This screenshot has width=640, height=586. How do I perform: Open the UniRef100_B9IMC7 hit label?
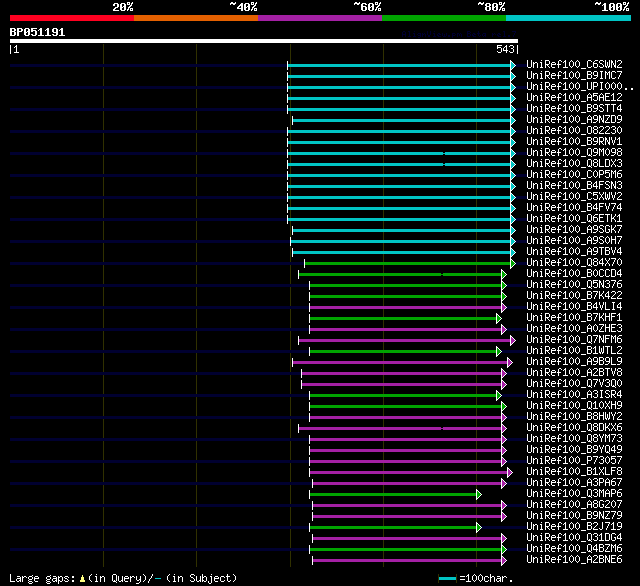pos(574,75)
